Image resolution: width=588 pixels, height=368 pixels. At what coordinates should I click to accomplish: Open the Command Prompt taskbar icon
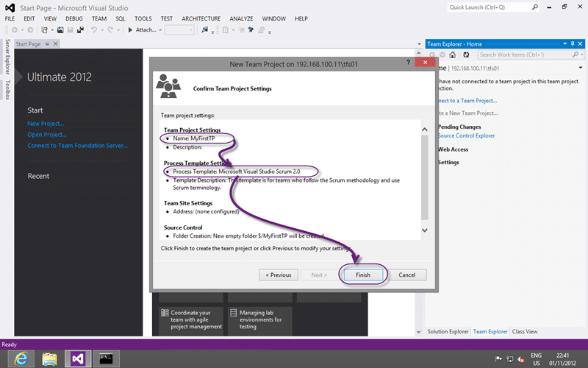pyautogui.click(x=106, y=359)
